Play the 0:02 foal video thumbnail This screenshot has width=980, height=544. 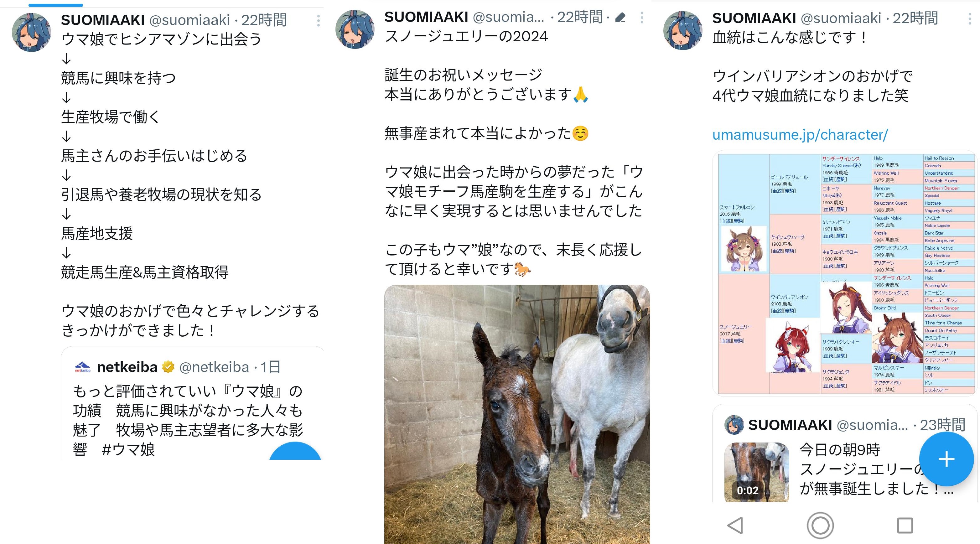pos(757,472)
